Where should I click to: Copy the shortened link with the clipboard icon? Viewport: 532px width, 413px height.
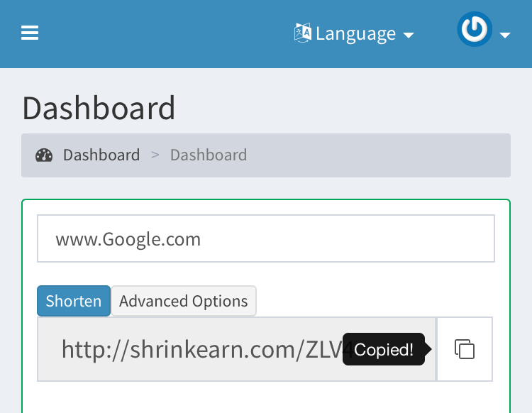point(465,349)
